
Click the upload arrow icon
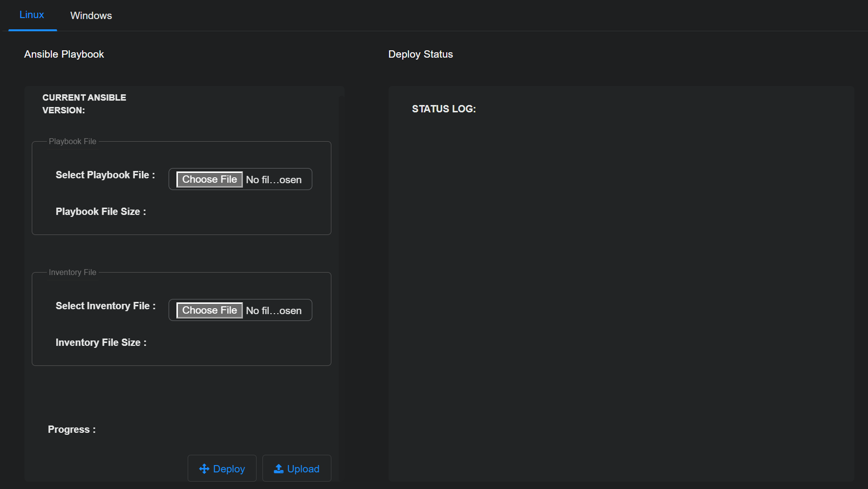tap(279, 469)
